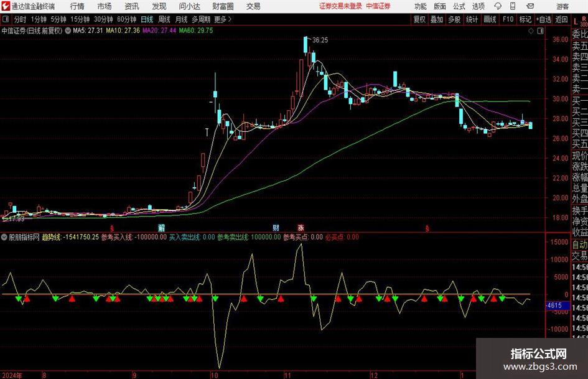Click the diamond icon above the price axis

(531, 31)
